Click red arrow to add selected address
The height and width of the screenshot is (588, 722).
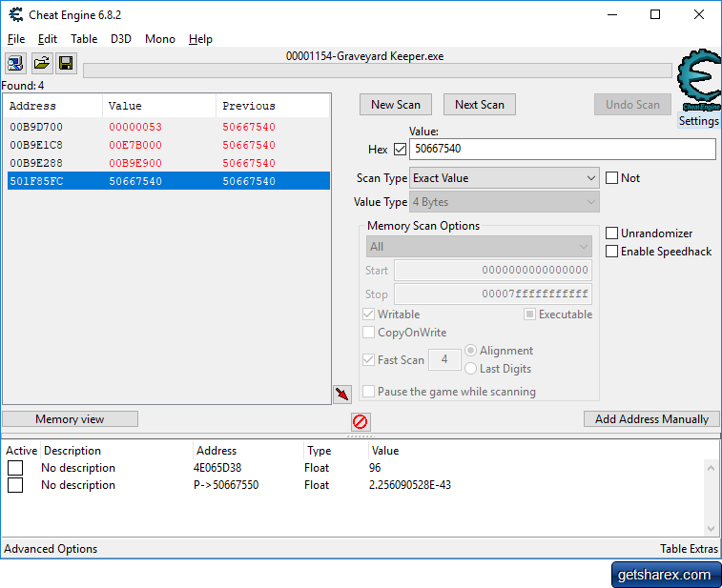coord(342,394)
